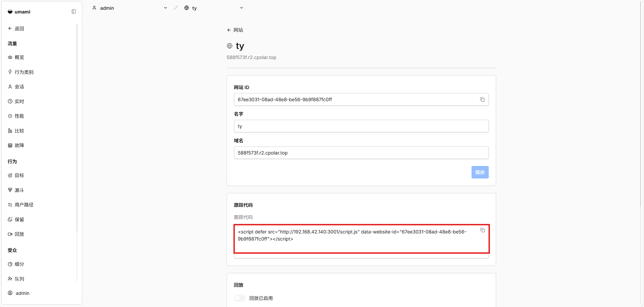Click the globe icon beside the ty heading

[230, 46]
